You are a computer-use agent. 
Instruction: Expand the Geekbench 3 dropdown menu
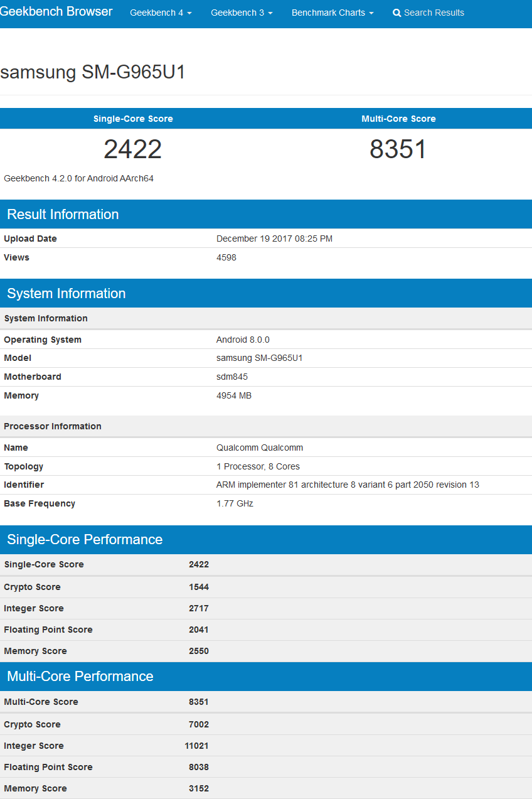(242, 13)
